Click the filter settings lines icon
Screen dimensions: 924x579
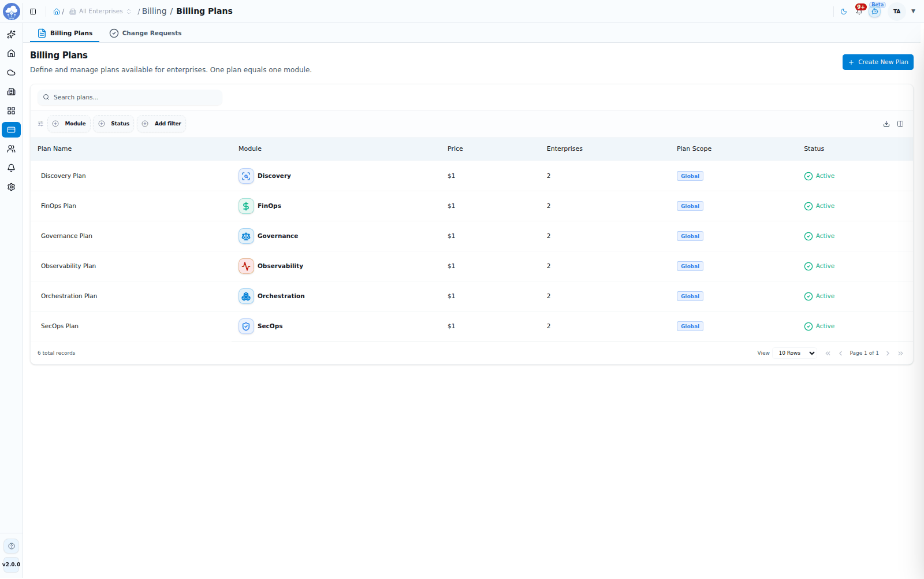40,124
